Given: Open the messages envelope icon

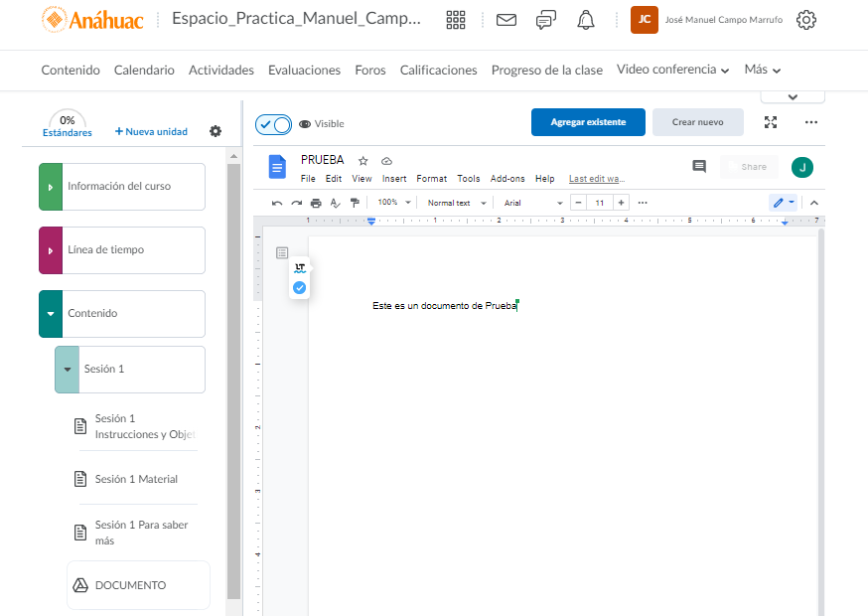Looking at the screenshot, I should [x=506, y=20].
